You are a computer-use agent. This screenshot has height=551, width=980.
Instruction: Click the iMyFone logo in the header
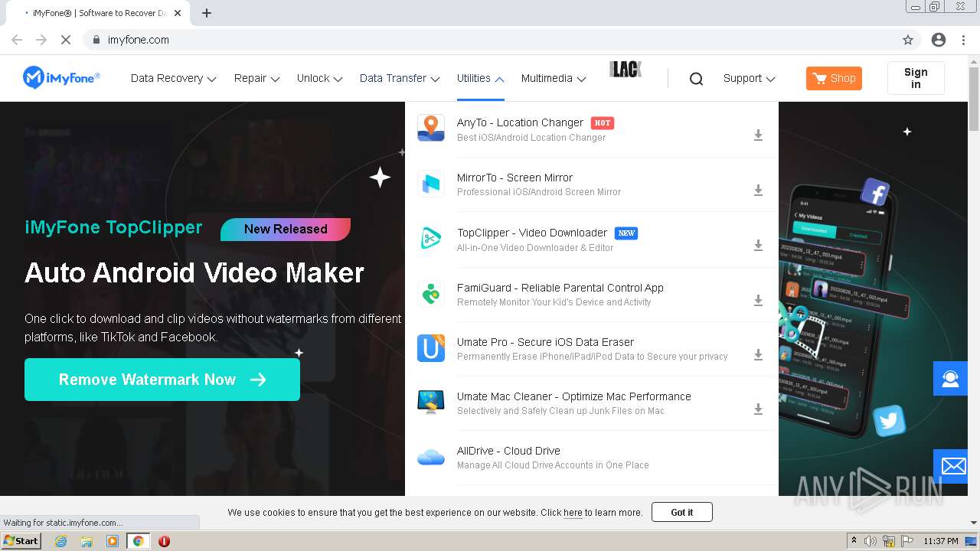point(61,77)
